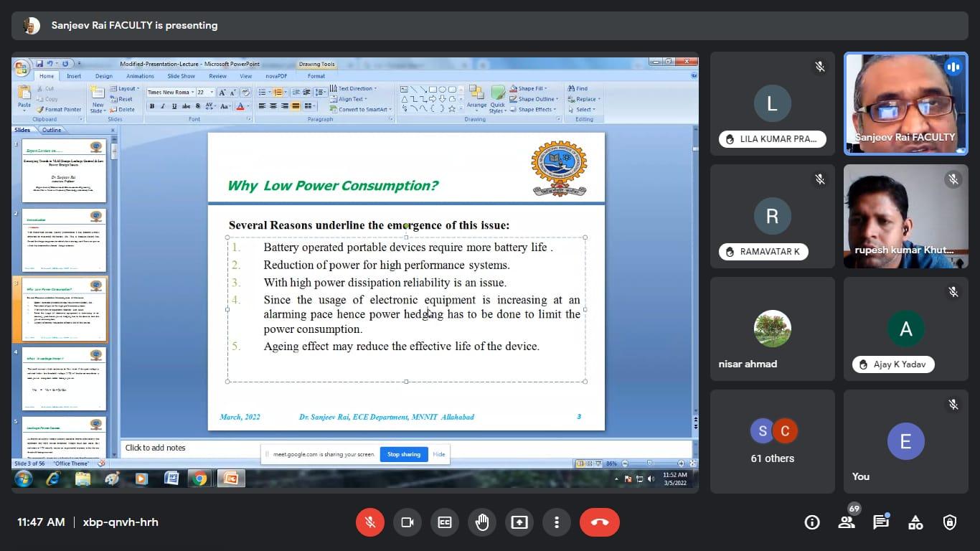
Task: Show the participants list of 69 people
Action: point(847,522)
